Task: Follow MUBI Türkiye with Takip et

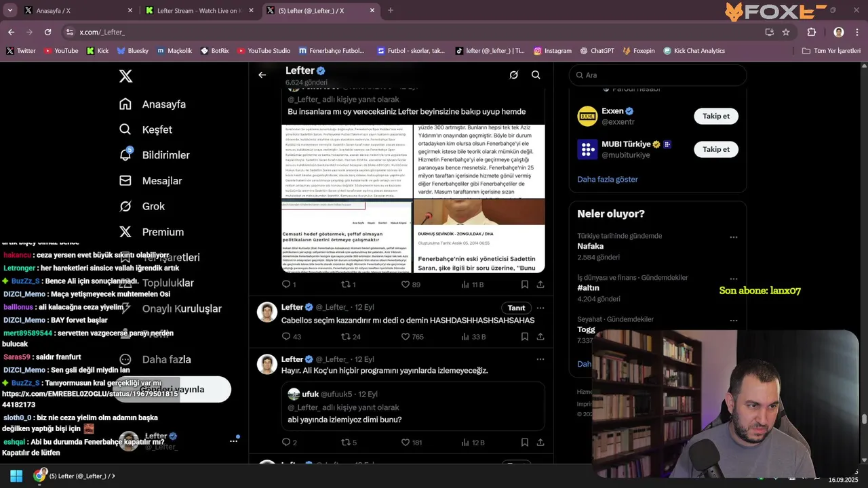Action: click(x=716, y=149)
